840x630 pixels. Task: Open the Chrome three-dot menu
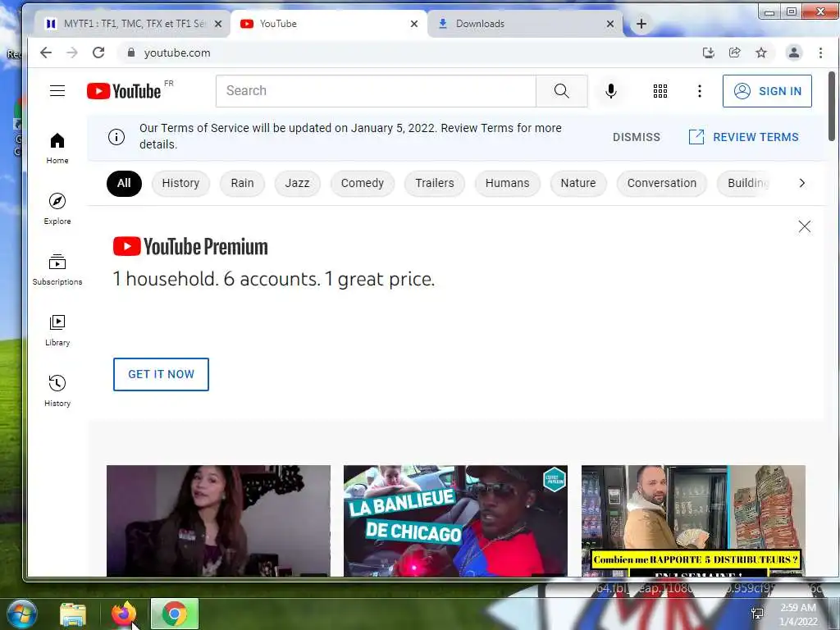[820, 52]
